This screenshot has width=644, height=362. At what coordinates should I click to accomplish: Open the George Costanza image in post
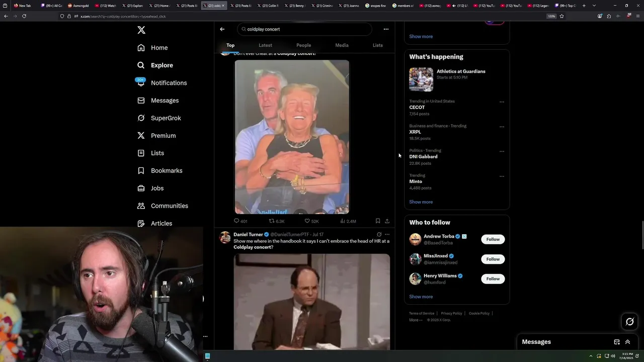(311, 302)
